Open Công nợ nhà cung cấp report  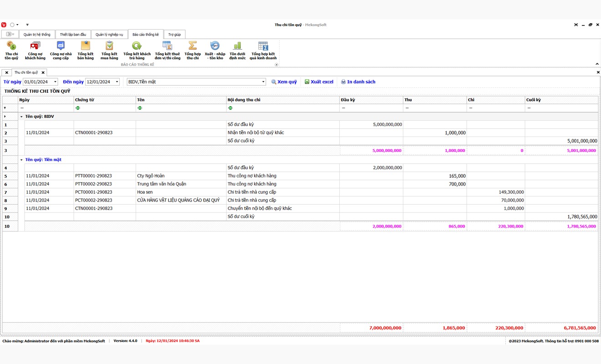pyautogui.click(x=61, y=50)
